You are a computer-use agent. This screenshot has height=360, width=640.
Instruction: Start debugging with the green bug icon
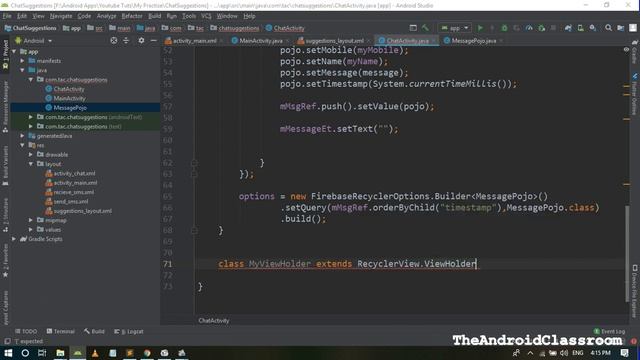504,28
